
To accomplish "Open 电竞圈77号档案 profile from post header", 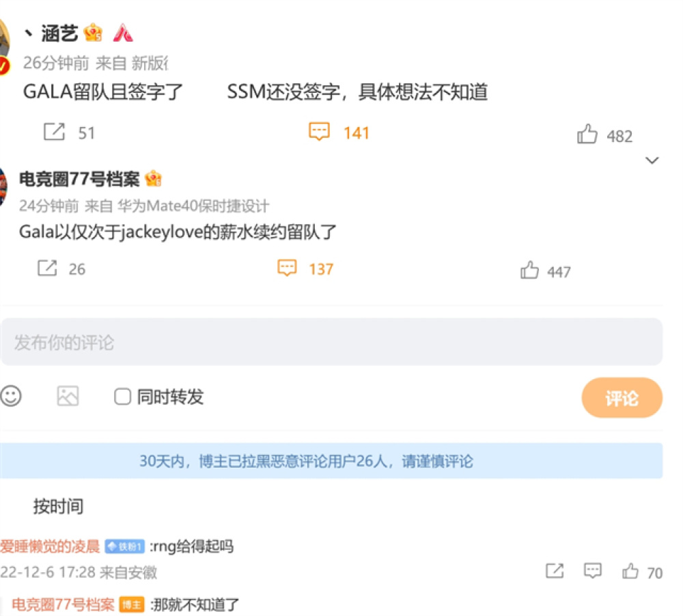I will point(79,179).
